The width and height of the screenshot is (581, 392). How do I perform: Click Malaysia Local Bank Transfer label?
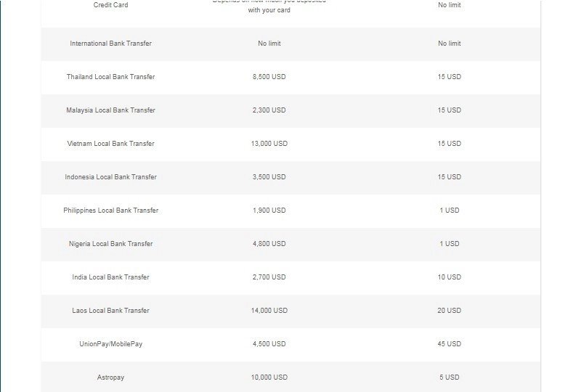(x=110, y=110)
